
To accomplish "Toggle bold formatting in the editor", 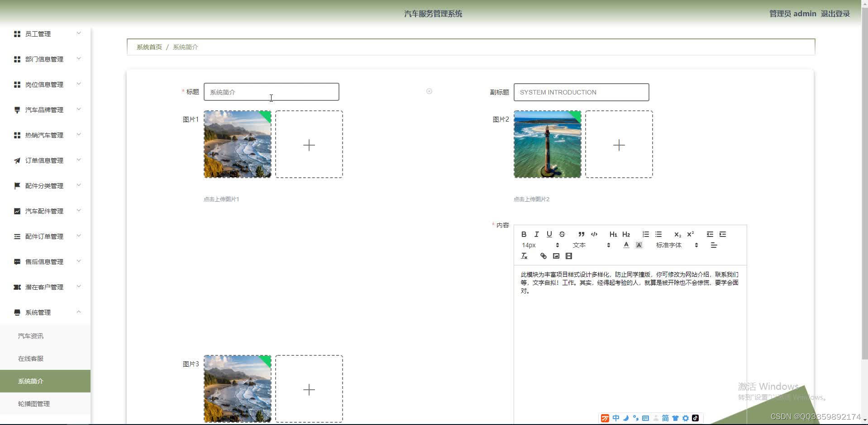I will point(524,234).
